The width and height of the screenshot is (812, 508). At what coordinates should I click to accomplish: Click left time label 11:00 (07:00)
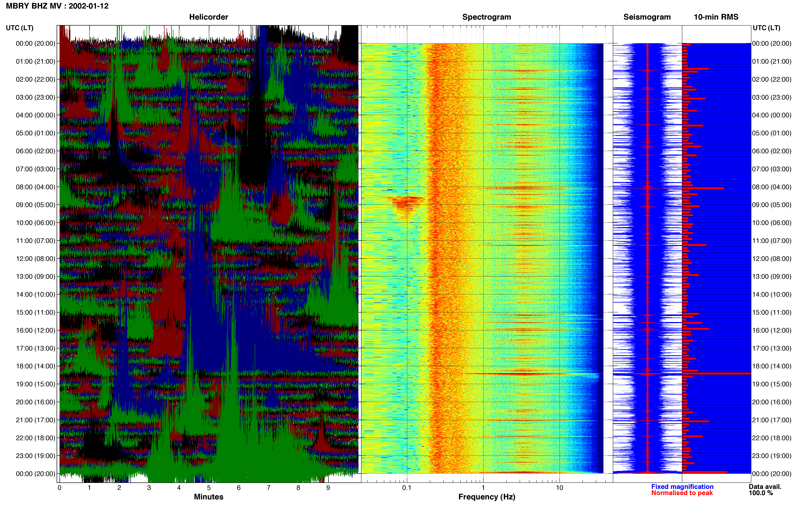[x=36, y=240]
